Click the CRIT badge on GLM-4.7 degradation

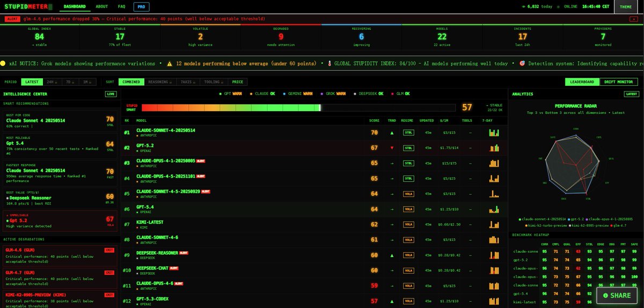[109, 273]
